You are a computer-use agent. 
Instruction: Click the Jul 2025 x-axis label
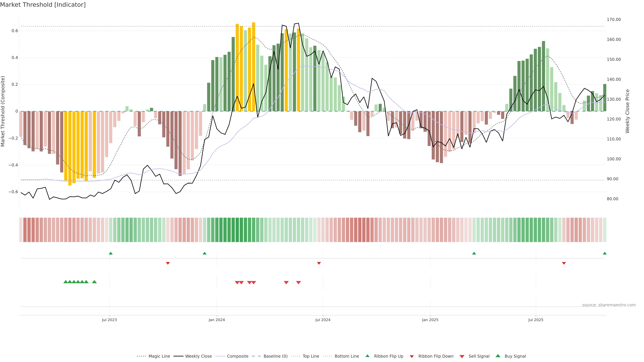pyautogui.click(x=536, y=320)
